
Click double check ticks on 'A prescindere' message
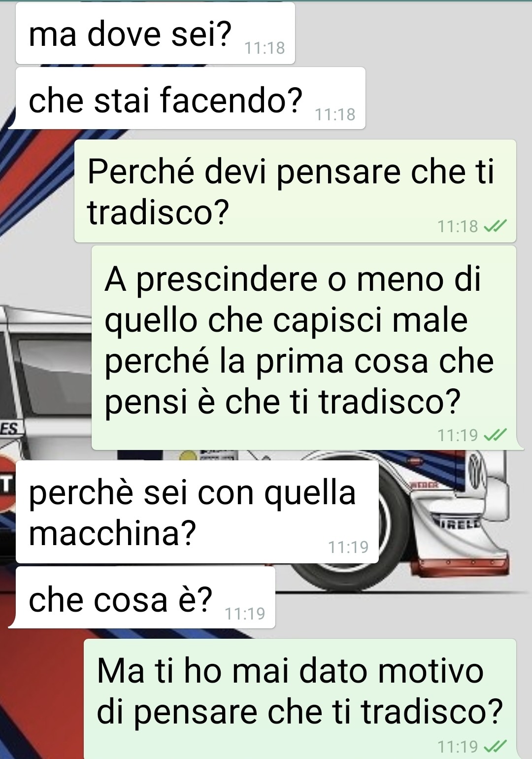tap(495, 435)
